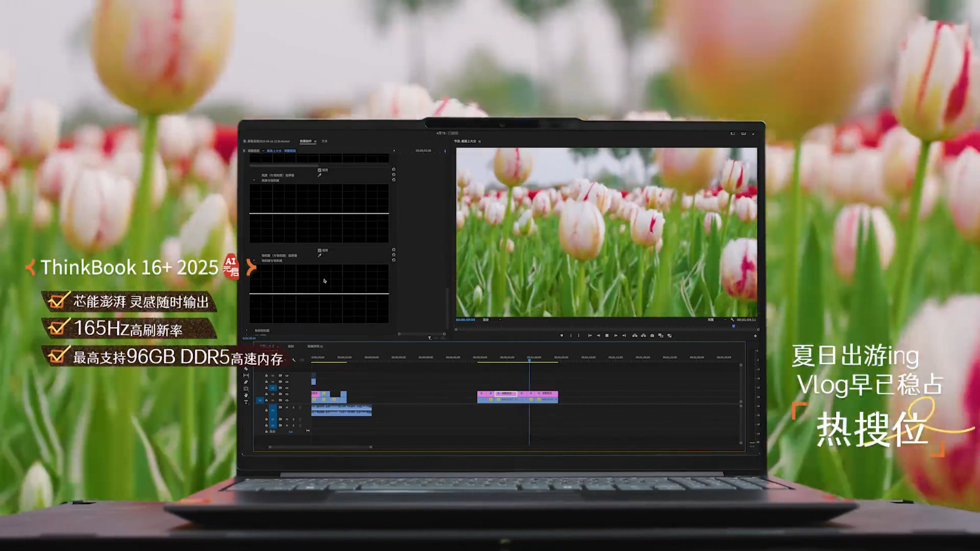Click the Stop playback button
980x551 pixels.
click(607, 335)
